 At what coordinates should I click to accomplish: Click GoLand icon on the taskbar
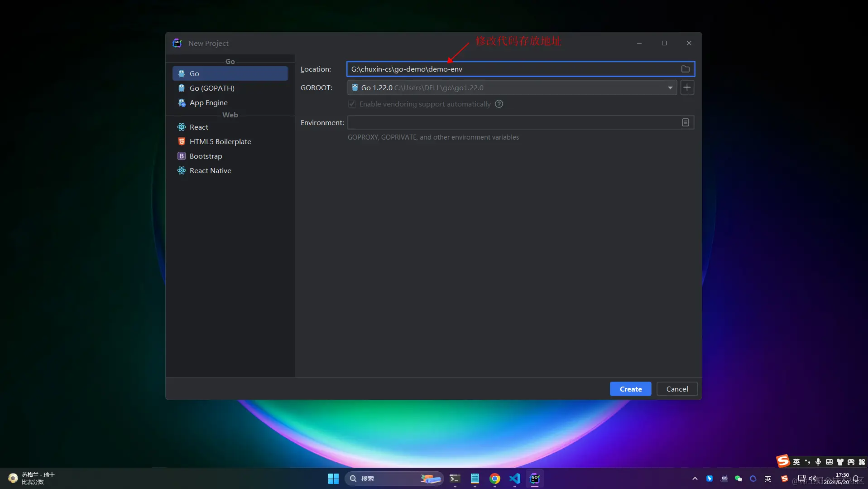(535, 479)
